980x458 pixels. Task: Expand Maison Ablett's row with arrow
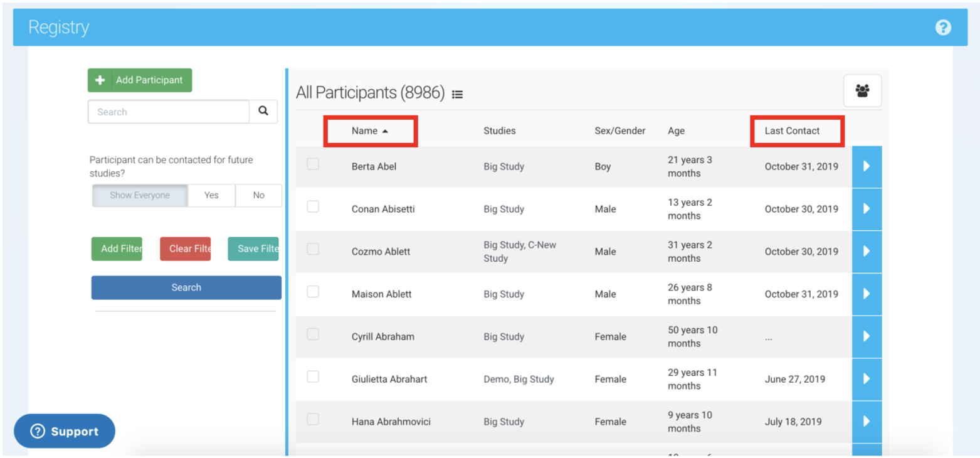coord(867,294)
